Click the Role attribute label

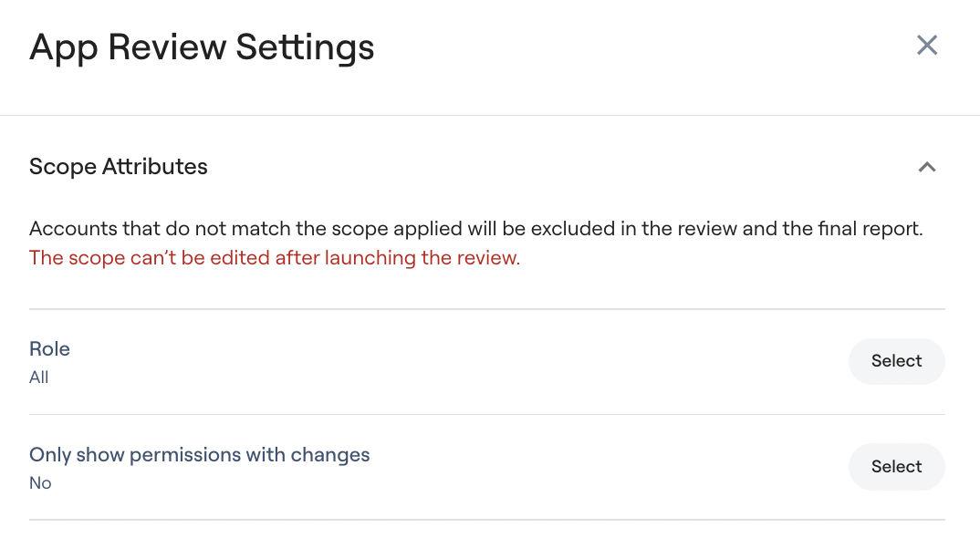pyautogui.click(x=49, y=348)
